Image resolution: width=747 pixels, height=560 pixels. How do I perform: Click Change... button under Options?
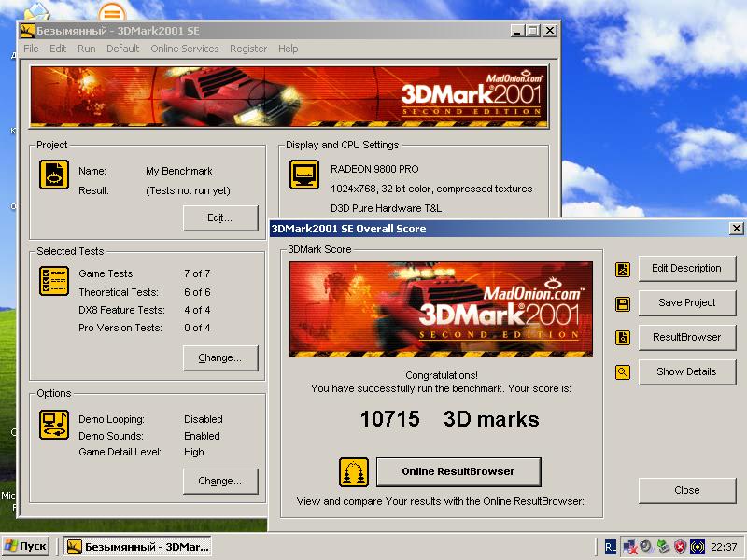220,481
